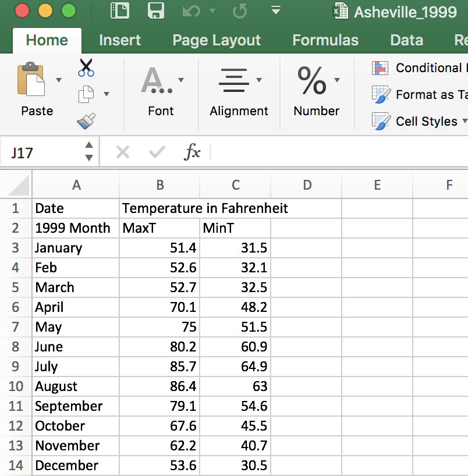The height and width of the screenshot is (476, 468).
Task: Click the Name Box showing J17
Action: [44, 153]
